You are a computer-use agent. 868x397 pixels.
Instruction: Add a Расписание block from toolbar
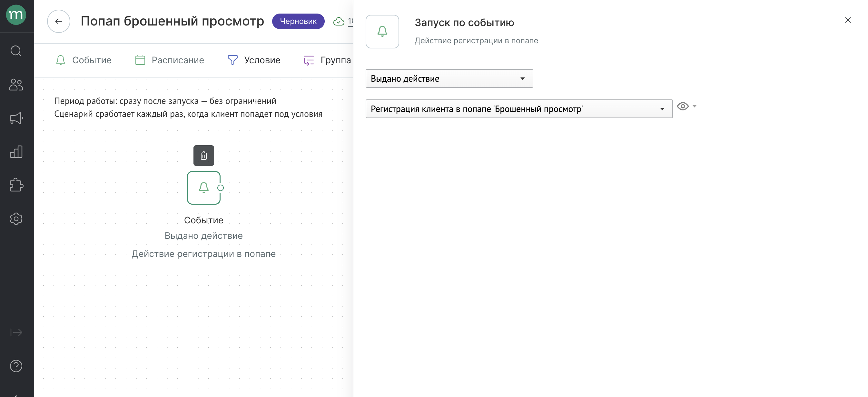point(169,60)
